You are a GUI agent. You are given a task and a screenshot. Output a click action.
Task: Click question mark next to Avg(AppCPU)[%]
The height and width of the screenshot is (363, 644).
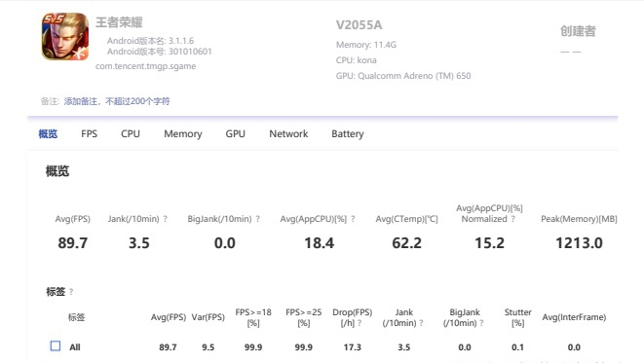[353, 219]
